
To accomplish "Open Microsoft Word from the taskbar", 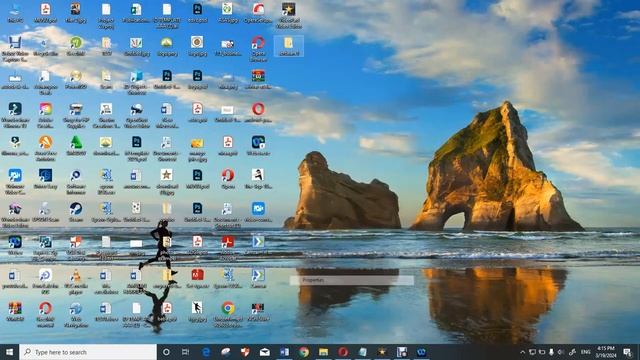I will pyautogui.click(x=284, y=352).
